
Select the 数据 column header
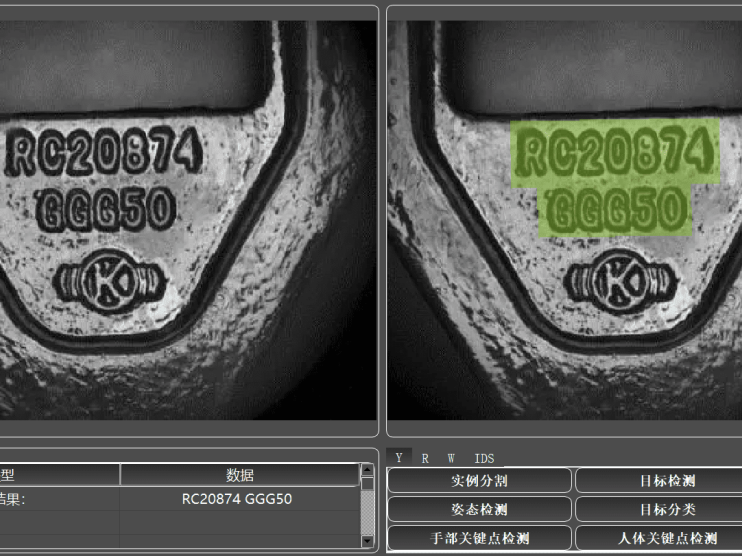(x=240, y=475)
